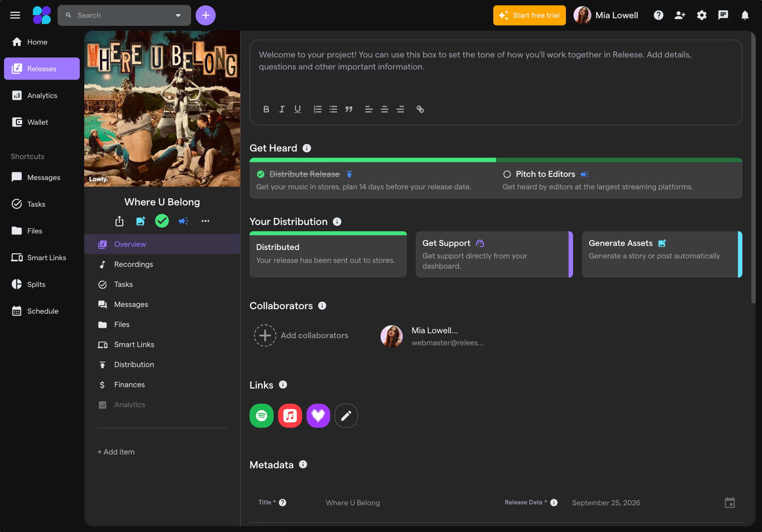
Task: Select the Pitch to Editors radio circle
Action: click(507, 174)
